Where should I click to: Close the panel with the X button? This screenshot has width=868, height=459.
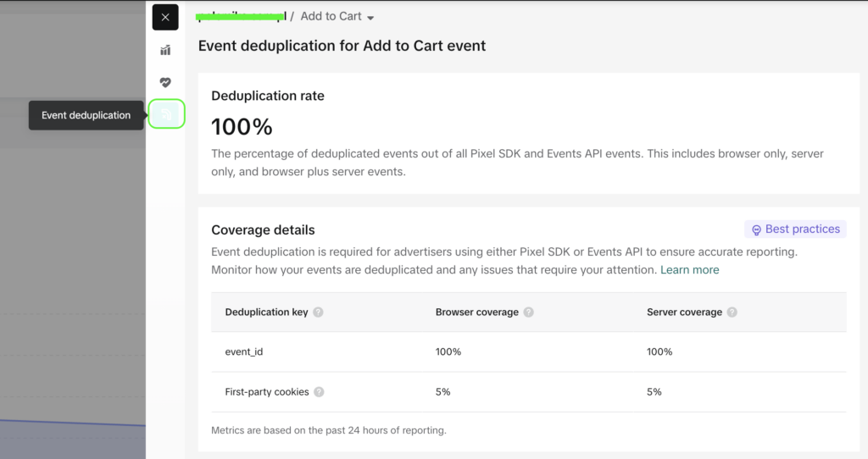(165, 18)
